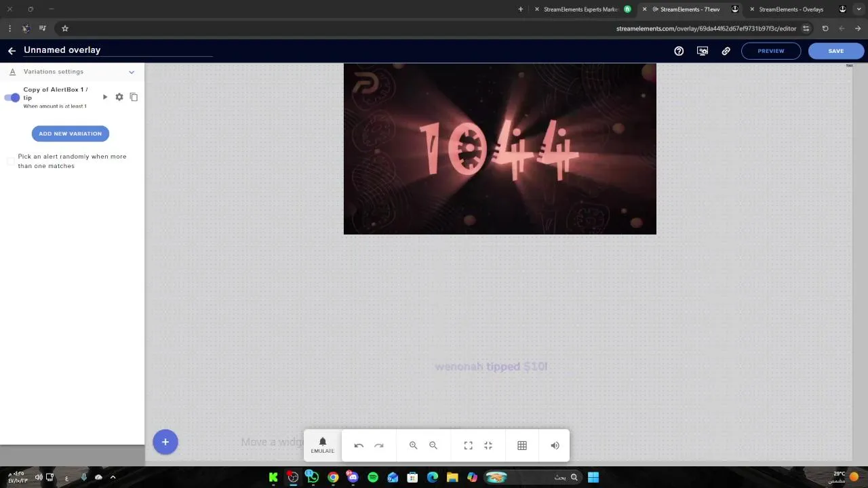
Task: Enable random alert pick checkbox
Action: (x=10, y=161)
